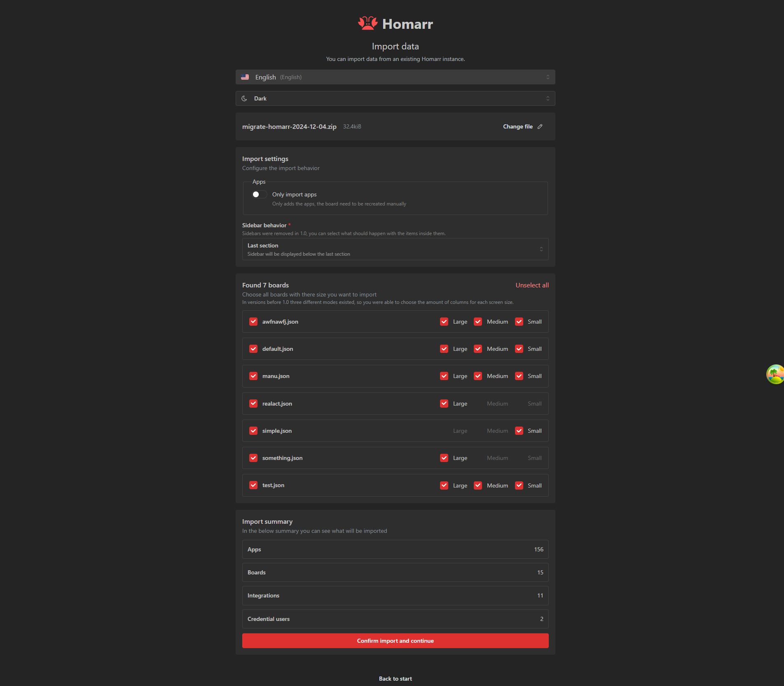The height and width of the screenshot is (686, 784).
Task: Click the Homarr rabbit logo
Action: tap(367, 23)
